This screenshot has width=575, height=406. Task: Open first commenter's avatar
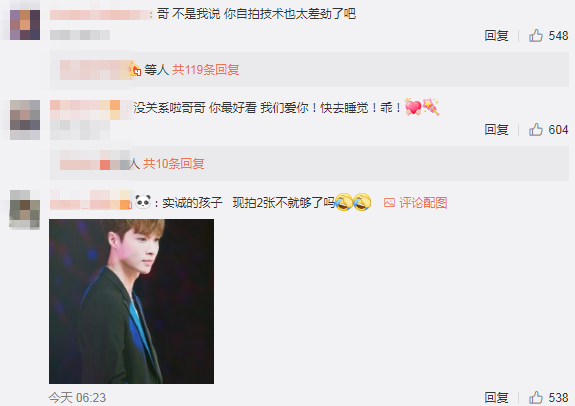(x=25, y=25)
